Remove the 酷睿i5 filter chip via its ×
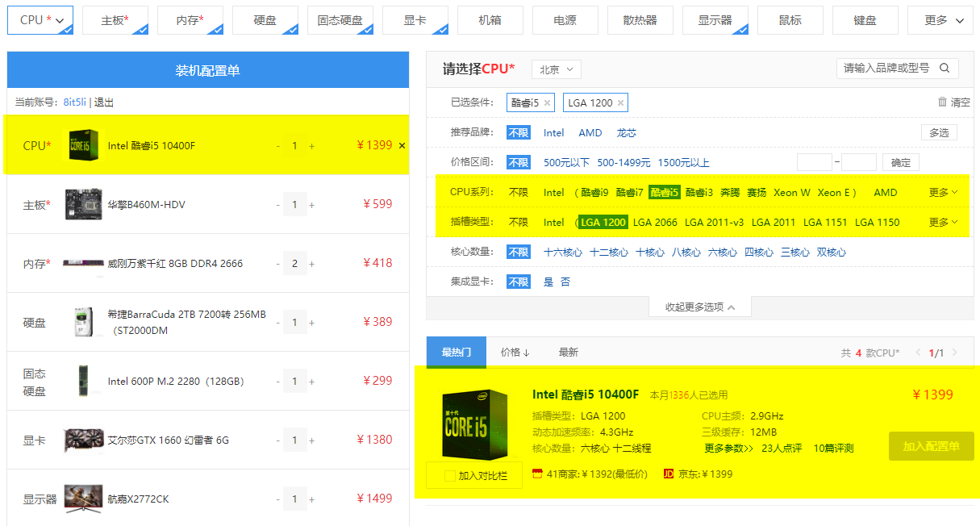 point(547,102)
